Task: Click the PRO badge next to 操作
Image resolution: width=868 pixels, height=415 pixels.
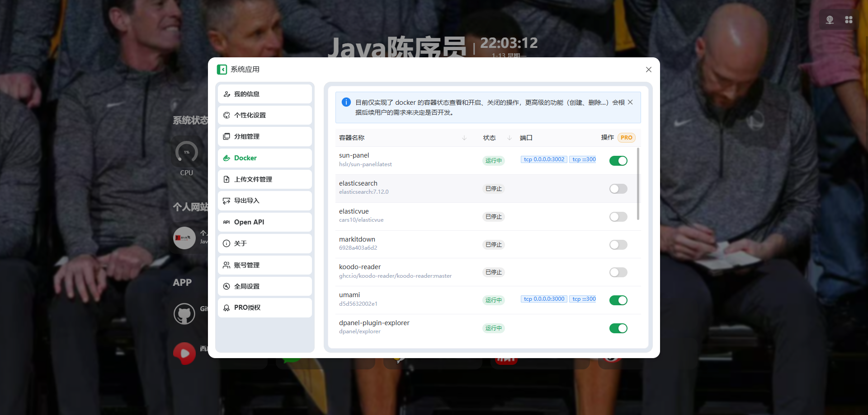Action: point(626,138)
